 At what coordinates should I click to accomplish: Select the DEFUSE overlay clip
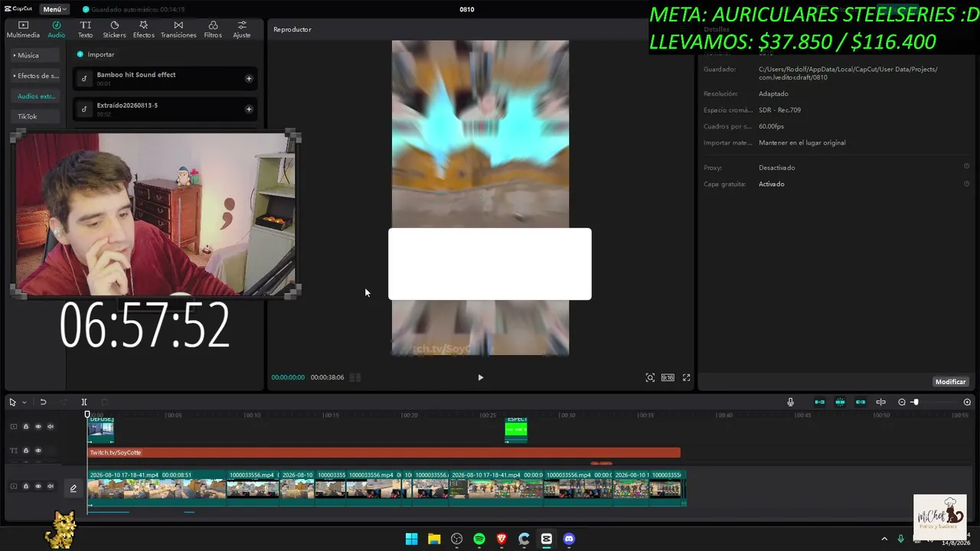click(101, 429)
